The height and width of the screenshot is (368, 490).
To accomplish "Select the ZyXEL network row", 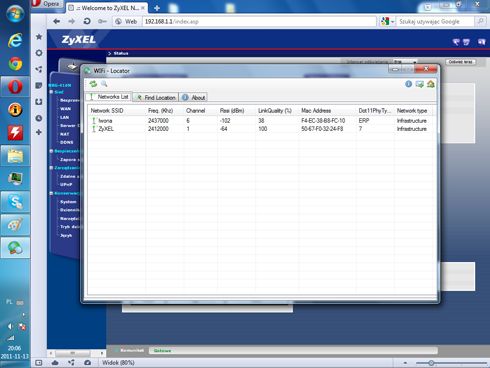I will 262,129.
